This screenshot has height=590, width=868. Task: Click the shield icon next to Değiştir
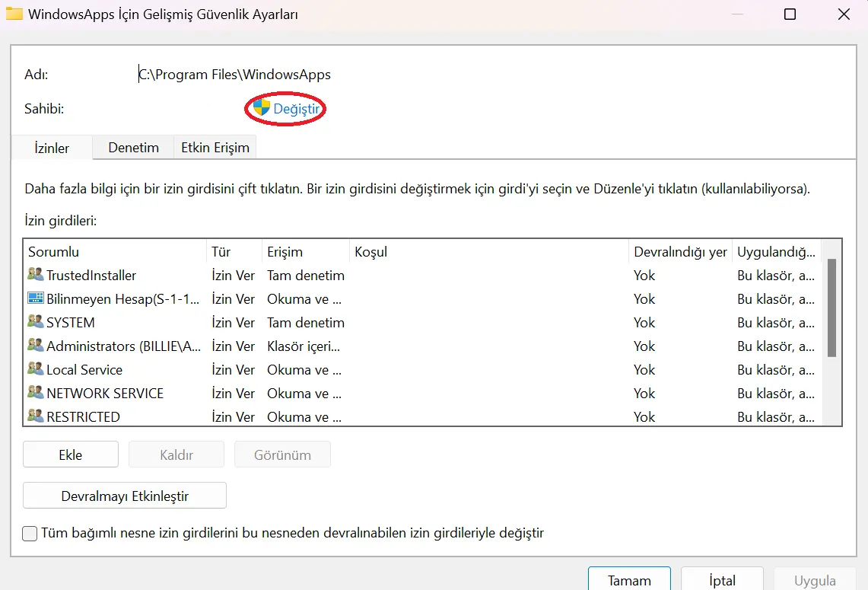pyautogui.click(x=261, y=108)
